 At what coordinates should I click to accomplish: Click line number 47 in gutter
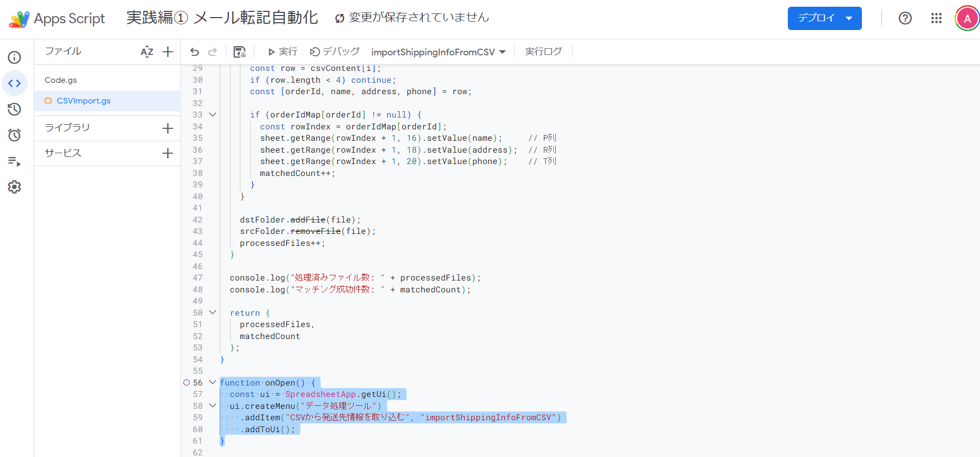pos(198,278)
